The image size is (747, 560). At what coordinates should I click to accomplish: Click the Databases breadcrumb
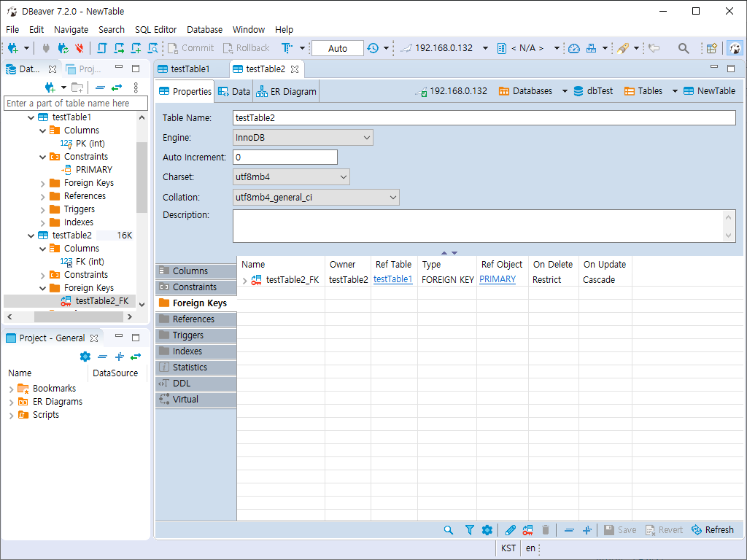526,91
